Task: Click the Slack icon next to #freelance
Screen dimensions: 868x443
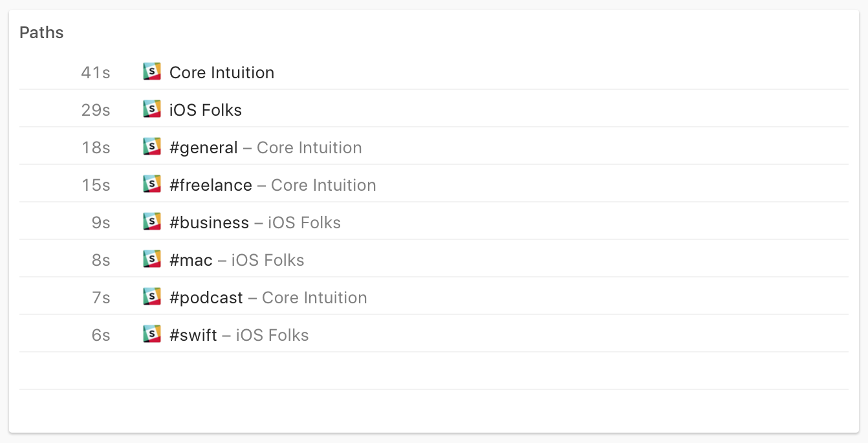Action: [152, 184]
